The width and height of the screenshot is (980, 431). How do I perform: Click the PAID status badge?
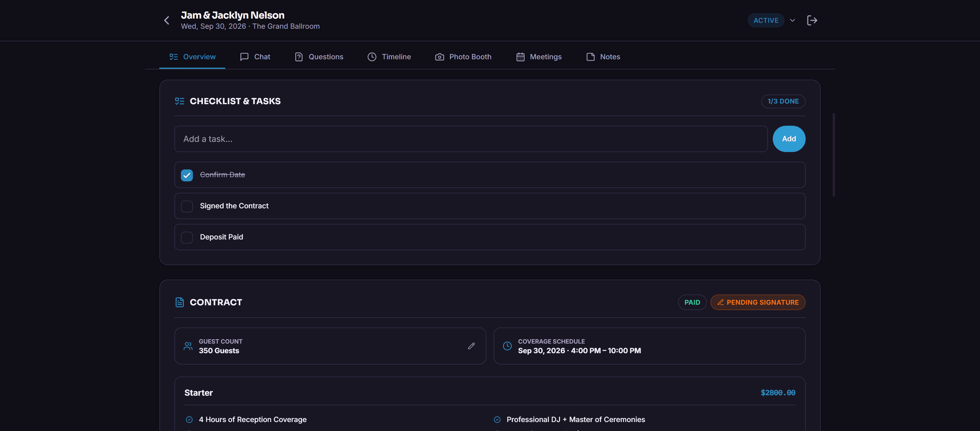[x=692, y=303]
